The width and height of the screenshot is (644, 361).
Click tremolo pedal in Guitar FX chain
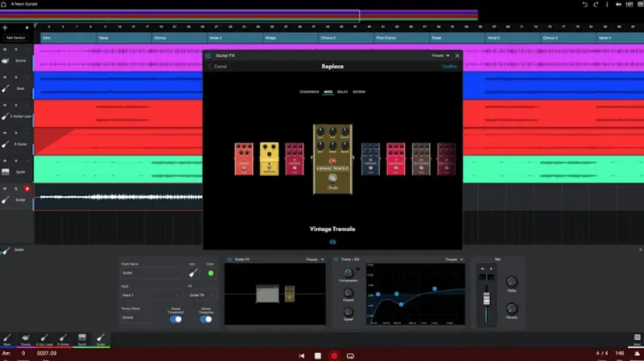[290, 293]
